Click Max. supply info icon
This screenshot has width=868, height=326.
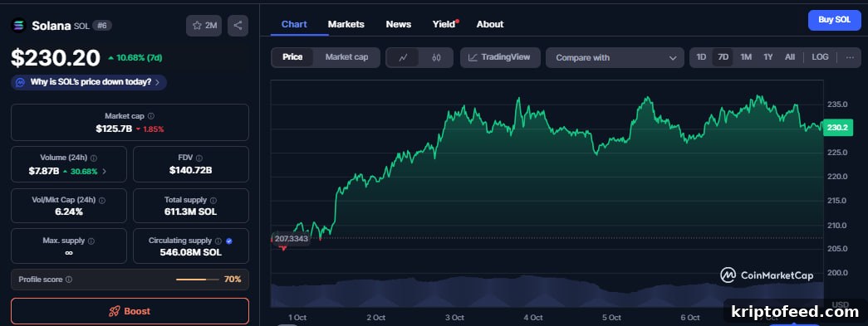tap(91, 241)
